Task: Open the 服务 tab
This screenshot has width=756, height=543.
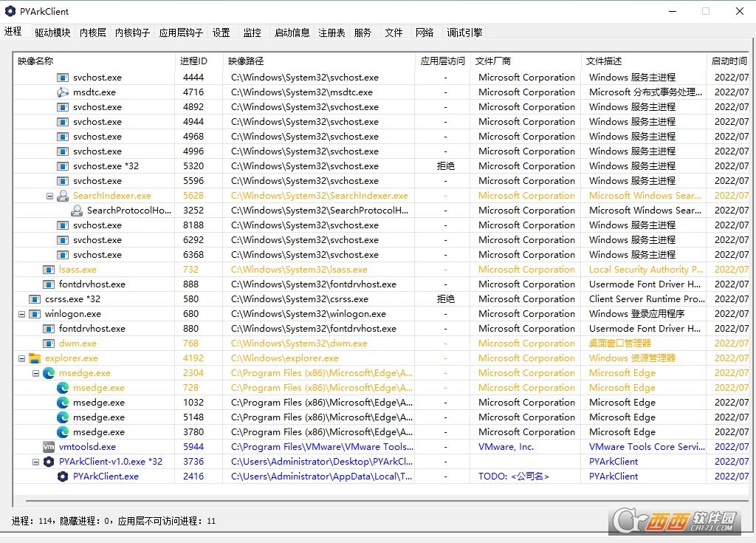Action: (362, 33)
